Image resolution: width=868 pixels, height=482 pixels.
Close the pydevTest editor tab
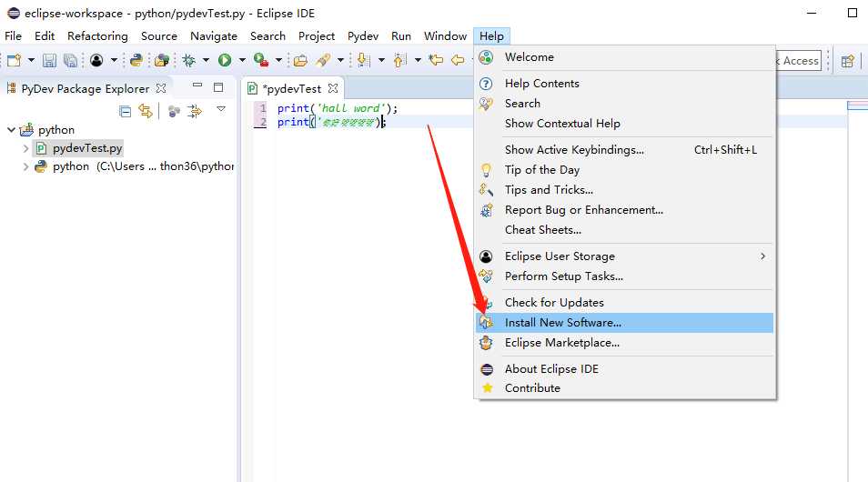[333, 88]
